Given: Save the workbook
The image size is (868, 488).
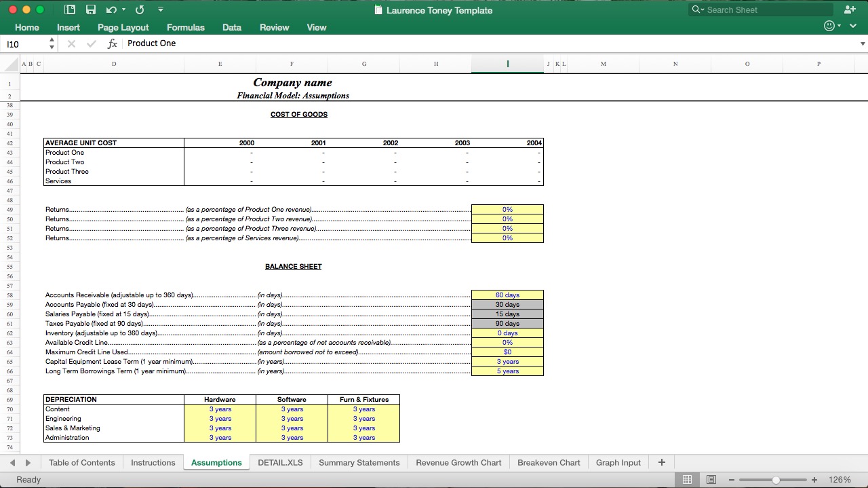Looking at the screenshot, I should tap(91, 10).
